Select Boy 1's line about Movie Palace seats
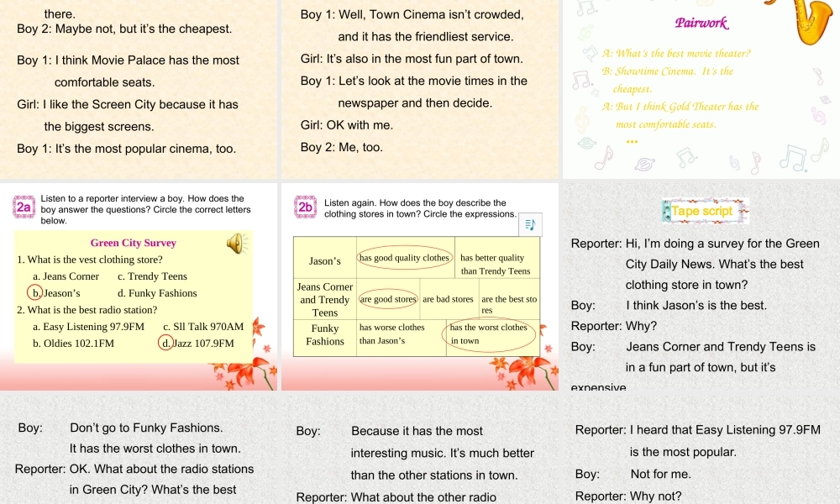This screenshot has height=504, width=840. [x=128, y=71]
